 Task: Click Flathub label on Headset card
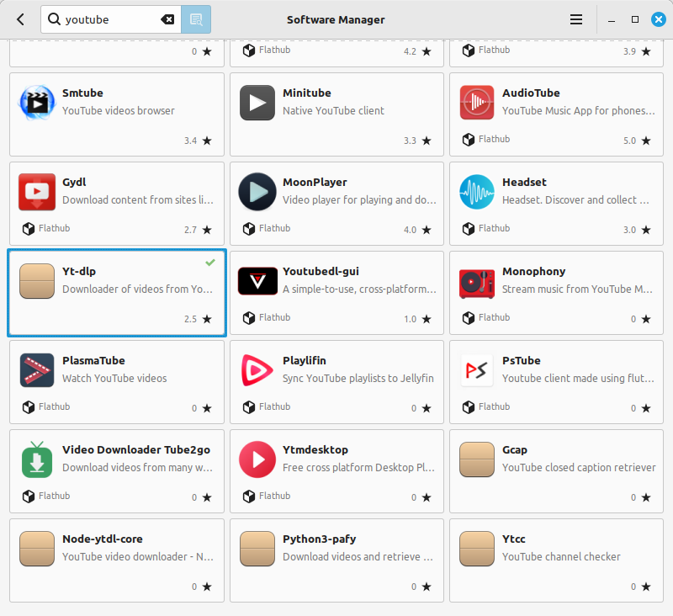494,228
